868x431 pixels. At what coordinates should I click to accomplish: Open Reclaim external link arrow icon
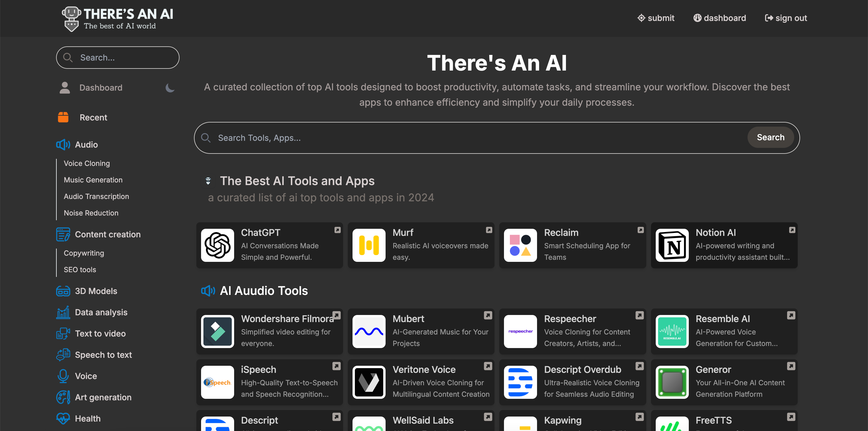point(641,230)
